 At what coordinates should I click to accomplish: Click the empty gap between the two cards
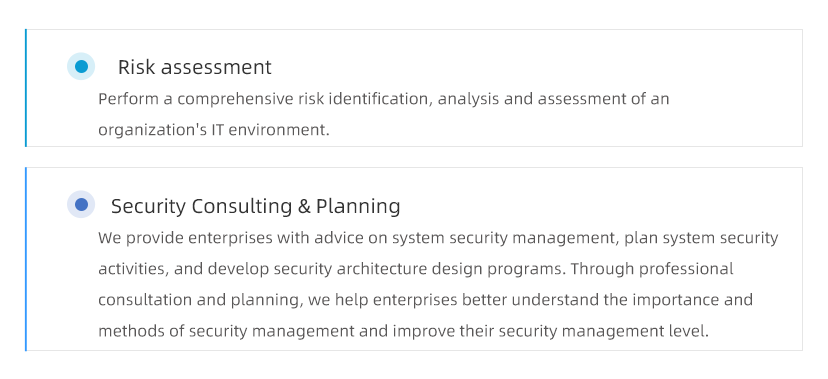tap(413, 157)
